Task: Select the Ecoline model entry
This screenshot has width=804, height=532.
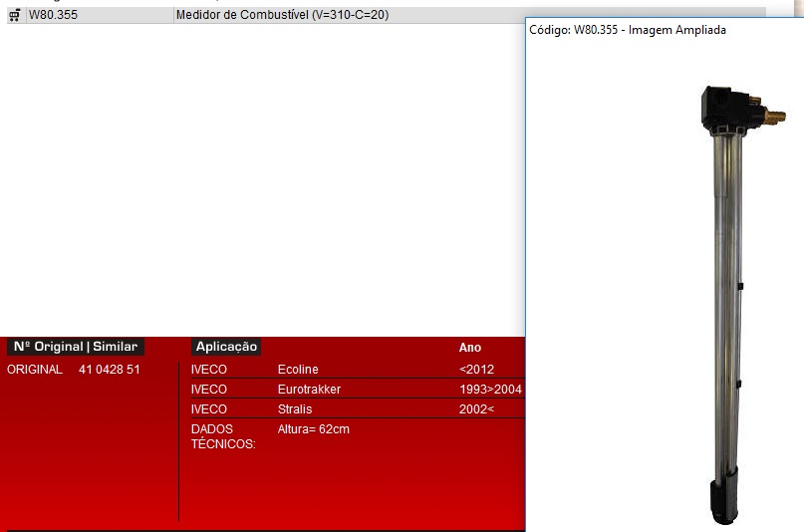Action: pos(298,370)
